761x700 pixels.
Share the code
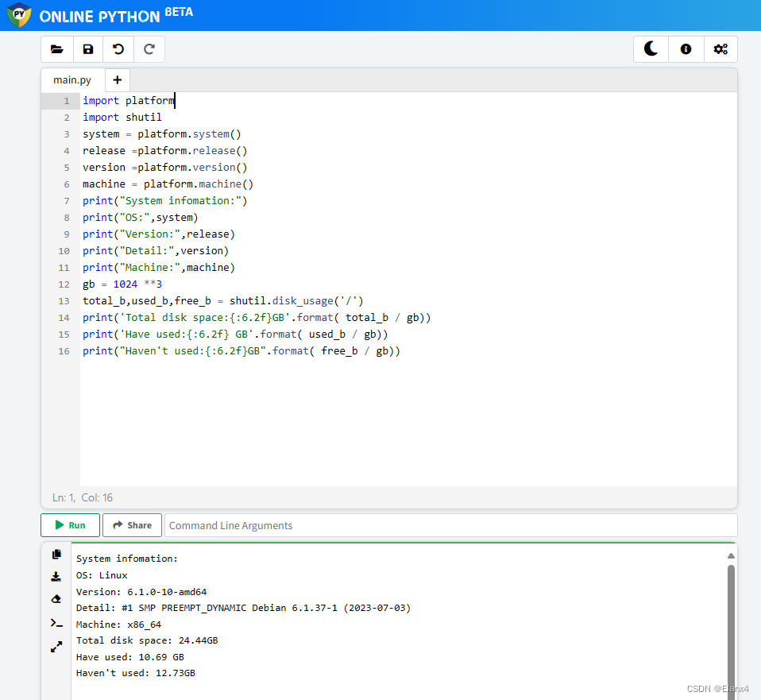tap(132, 525)
